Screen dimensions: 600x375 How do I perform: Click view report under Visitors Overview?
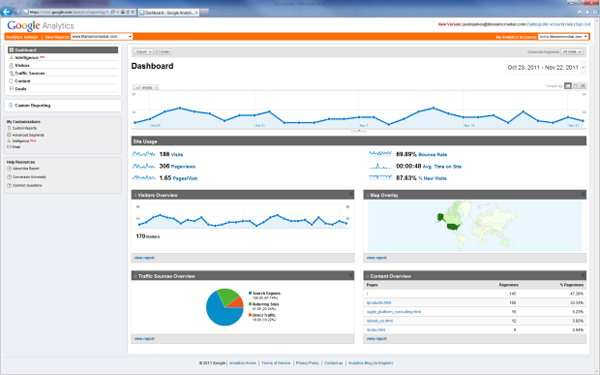144,258
